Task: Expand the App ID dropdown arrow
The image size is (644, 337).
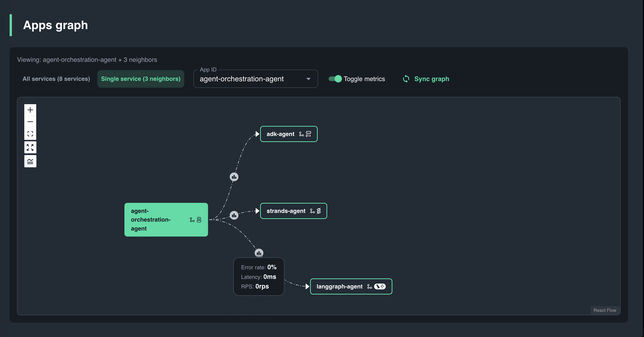Action: (308, 79)
